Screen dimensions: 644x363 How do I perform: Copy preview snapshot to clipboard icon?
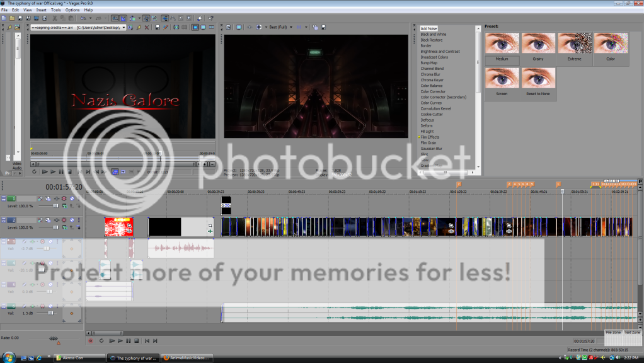[x=315, y=27]
